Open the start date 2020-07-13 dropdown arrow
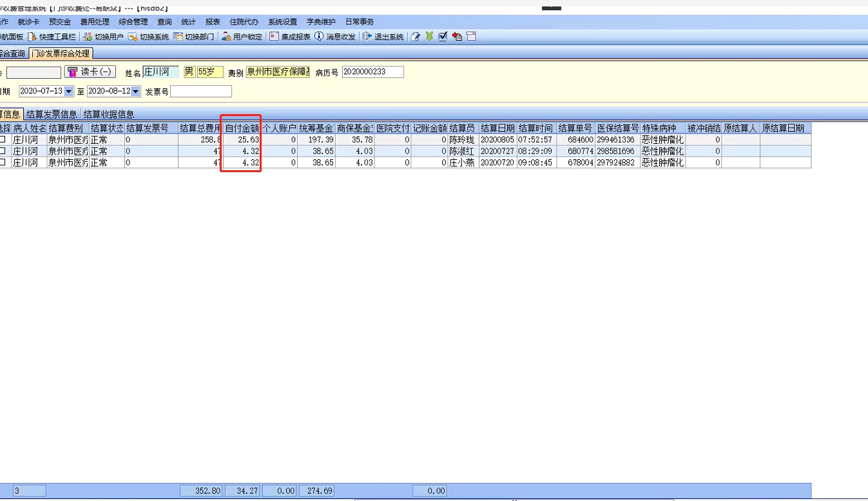Viewport: 868px width, 501px height. [x=69, y=92]
